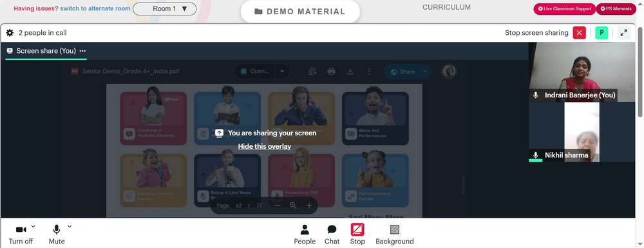Zoom in the PDF page

tap(309, 205)
